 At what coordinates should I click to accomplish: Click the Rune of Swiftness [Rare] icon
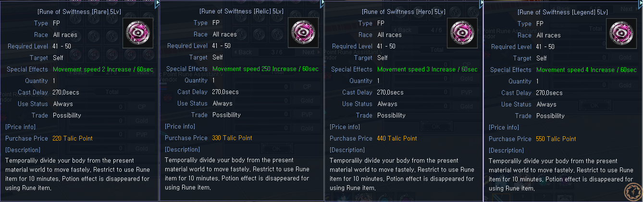click(x=139, y=33)
